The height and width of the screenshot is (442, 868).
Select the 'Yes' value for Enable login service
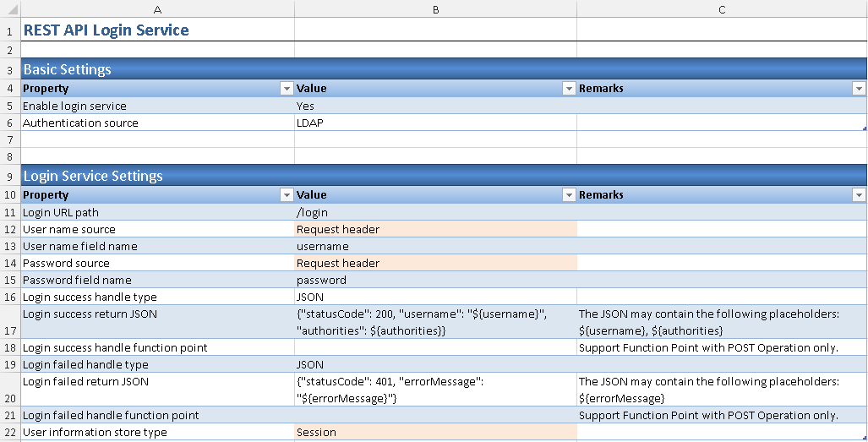(x=435, y=106)
